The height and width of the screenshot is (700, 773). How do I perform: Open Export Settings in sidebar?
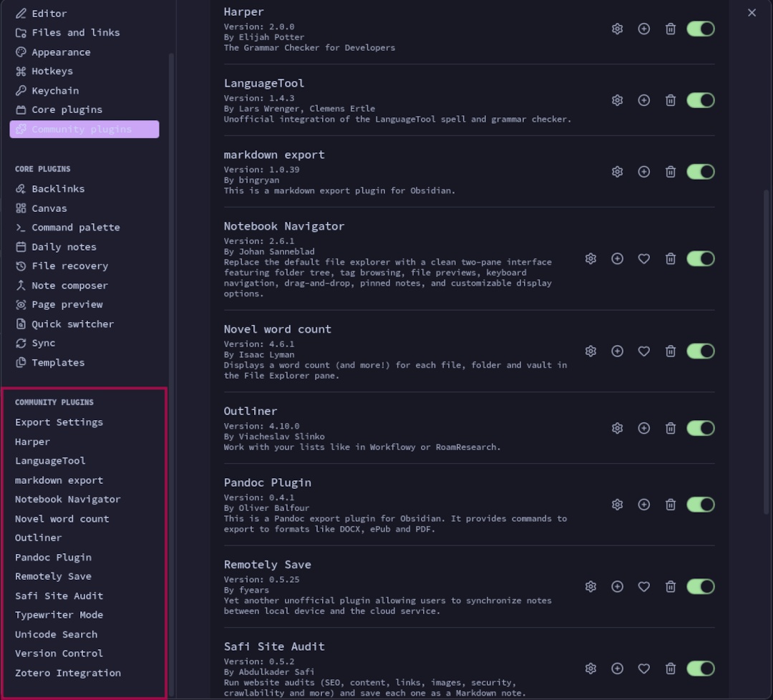84,422
